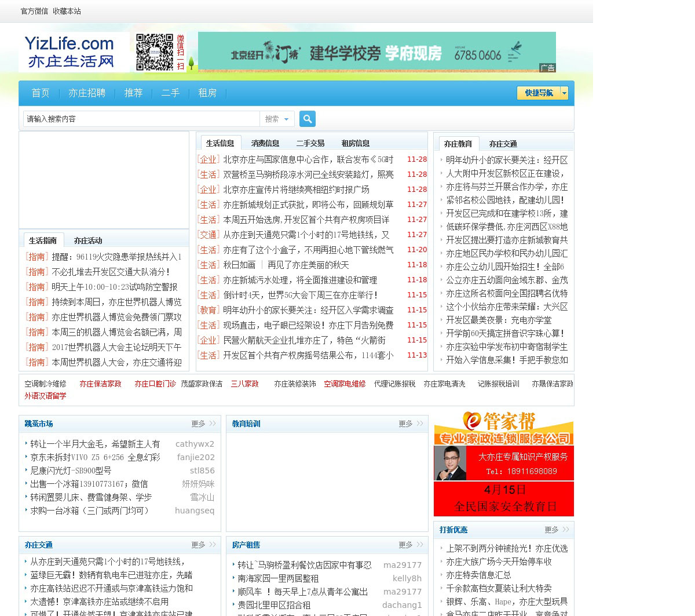The image size is (695, 616).
Task: Click the YizLife.com site logo
Action: click(69, 52)
